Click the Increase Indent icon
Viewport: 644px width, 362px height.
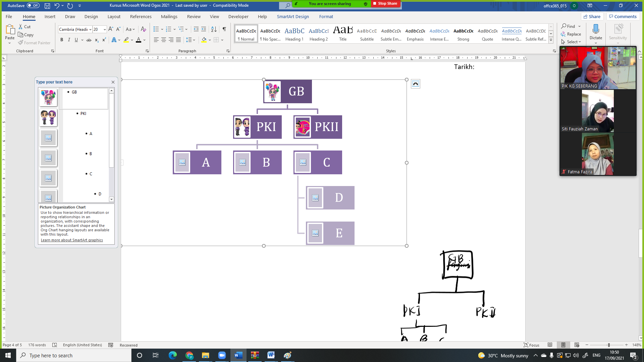pos(204,29)
